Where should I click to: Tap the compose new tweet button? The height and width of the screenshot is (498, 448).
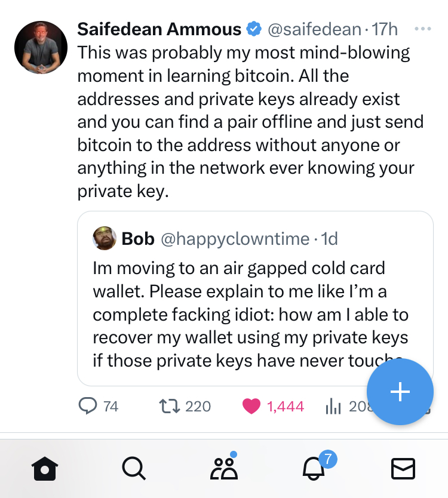coord(400,392)
